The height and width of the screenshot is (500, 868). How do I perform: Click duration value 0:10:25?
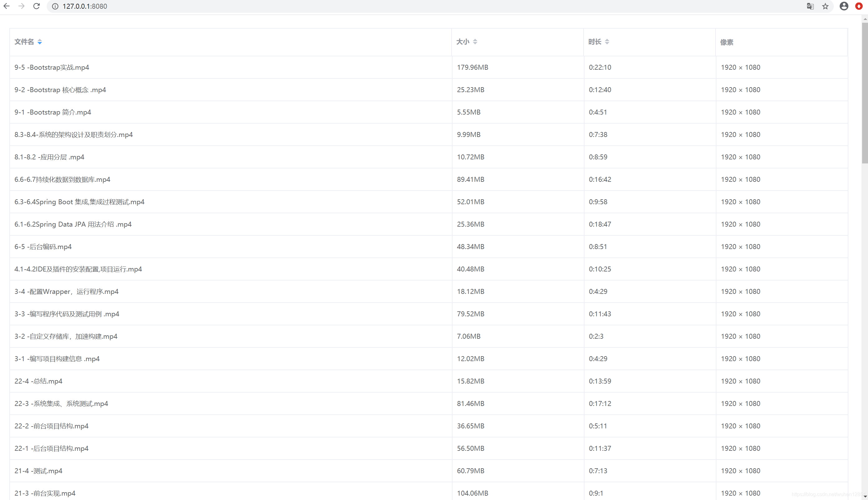click(600, 269)
